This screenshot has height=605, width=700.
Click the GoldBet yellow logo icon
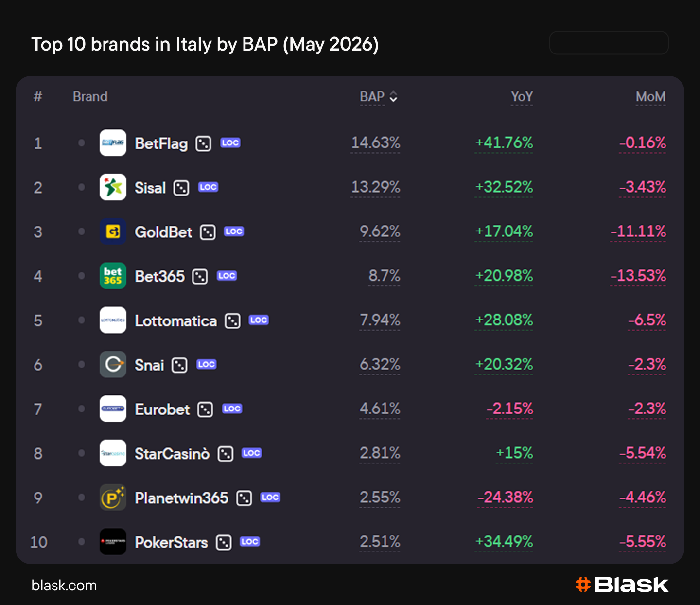(x=113, y=231)
